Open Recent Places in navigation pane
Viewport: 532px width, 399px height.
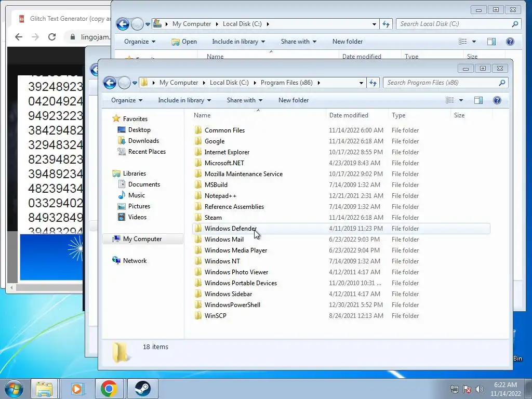[147, 152]
